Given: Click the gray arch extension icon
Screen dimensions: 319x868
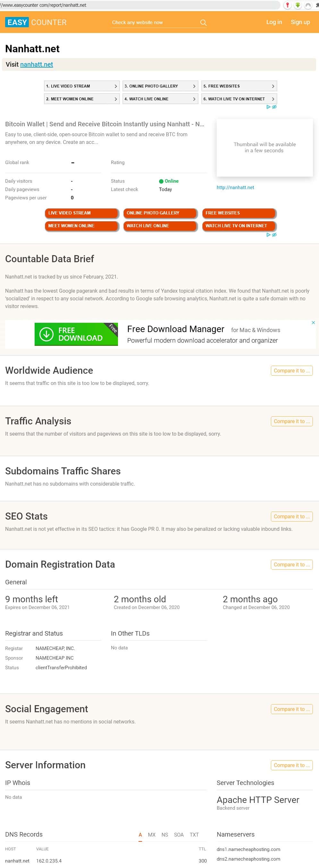Looking at the screenshot, I should (307, 5).
